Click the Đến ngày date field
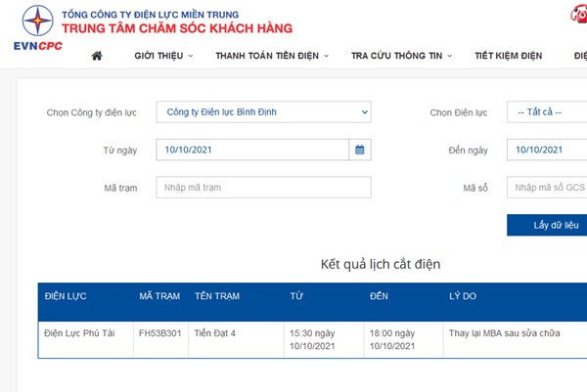 [547, 150]
